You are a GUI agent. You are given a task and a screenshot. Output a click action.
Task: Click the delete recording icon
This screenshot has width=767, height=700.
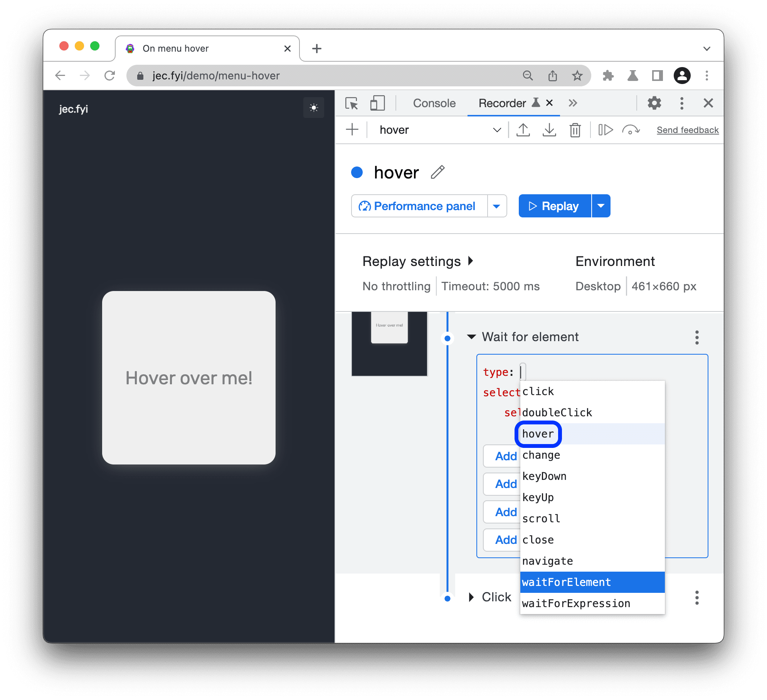click(575, 130)
